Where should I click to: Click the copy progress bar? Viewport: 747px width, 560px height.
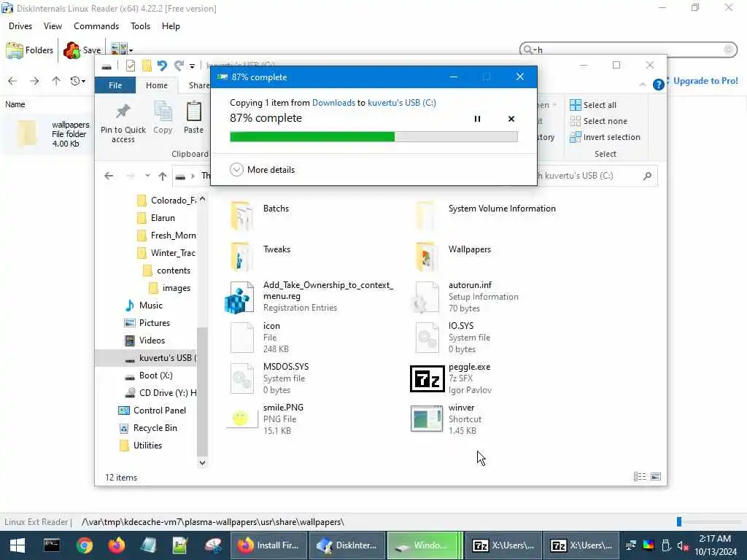point(373,136)
